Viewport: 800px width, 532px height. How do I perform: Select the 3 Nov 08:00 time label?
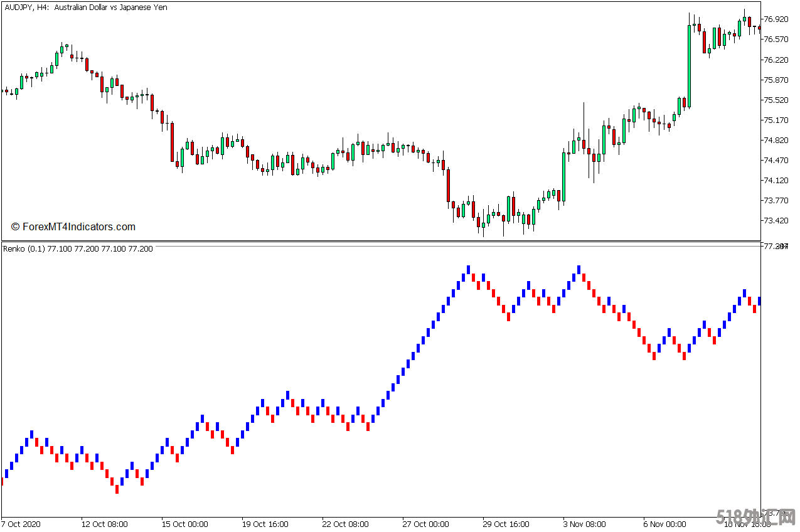coord(585,524)
